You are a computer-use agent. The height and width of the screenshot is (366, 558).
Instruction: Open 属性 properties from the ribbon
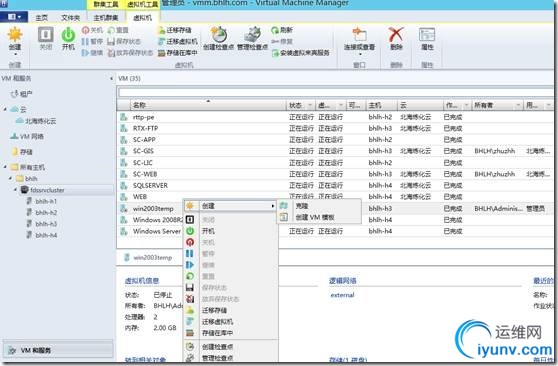point(427,38)
